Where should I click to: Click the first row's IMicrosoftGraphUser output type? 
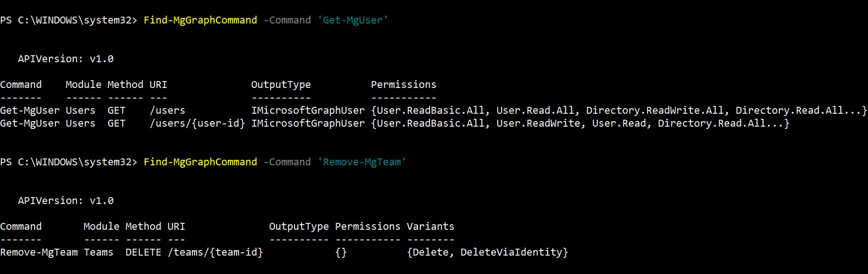pyautogui.click(x=308, y=111)
